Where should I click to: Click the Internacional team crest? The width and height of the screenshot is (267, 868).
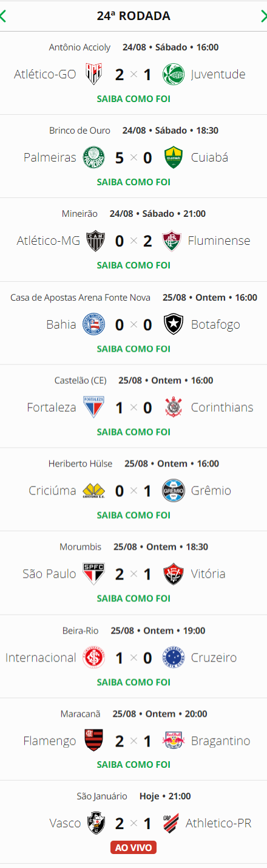click(93, 657)
